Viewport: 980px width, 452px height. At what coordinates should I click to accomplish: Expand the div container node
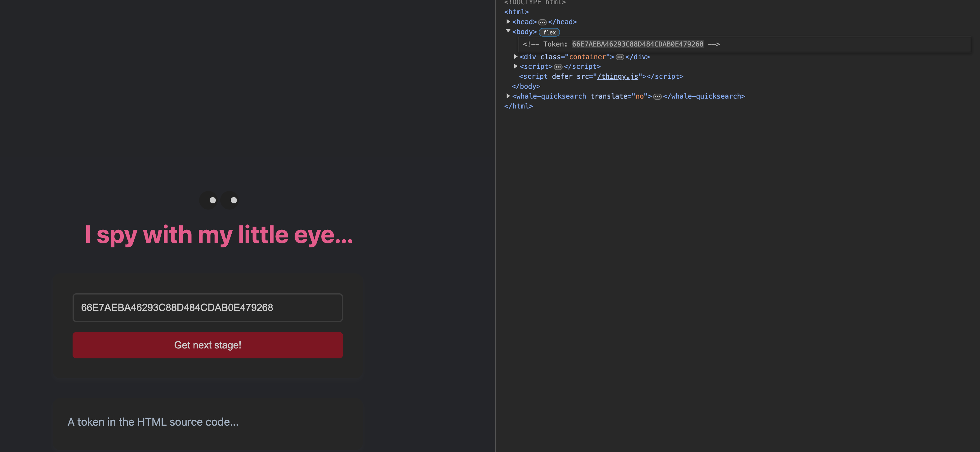point(515,57)
